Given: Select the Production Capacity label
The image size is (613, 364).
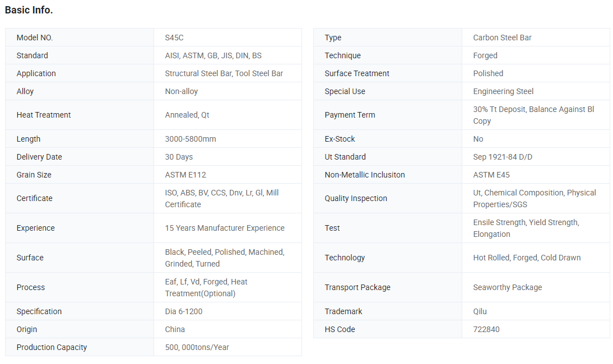Looking at the screenshot, I should [x=52, y=348].
